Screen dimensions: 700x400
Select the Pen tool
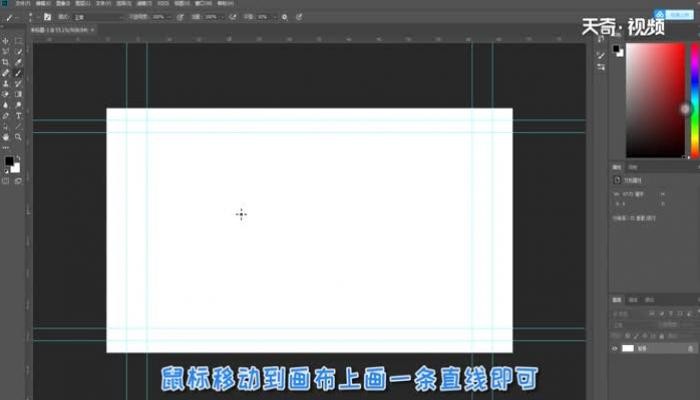coord(5,116)
